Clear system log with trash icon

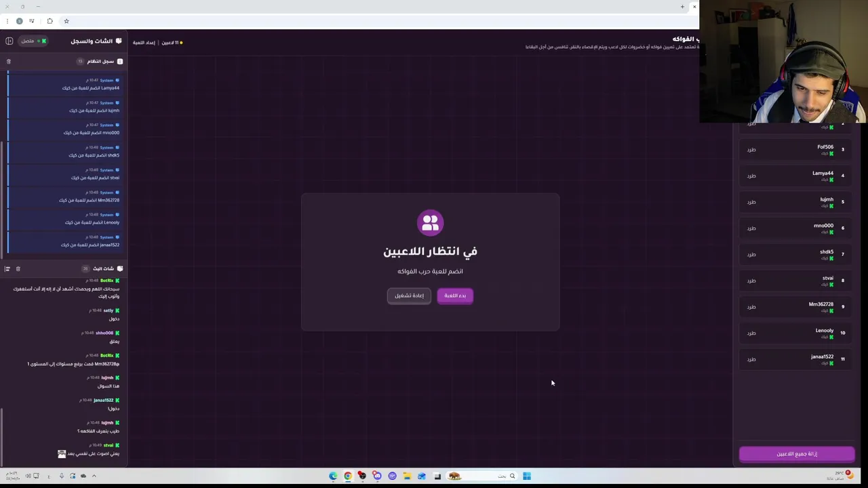(x=9, y=62)
